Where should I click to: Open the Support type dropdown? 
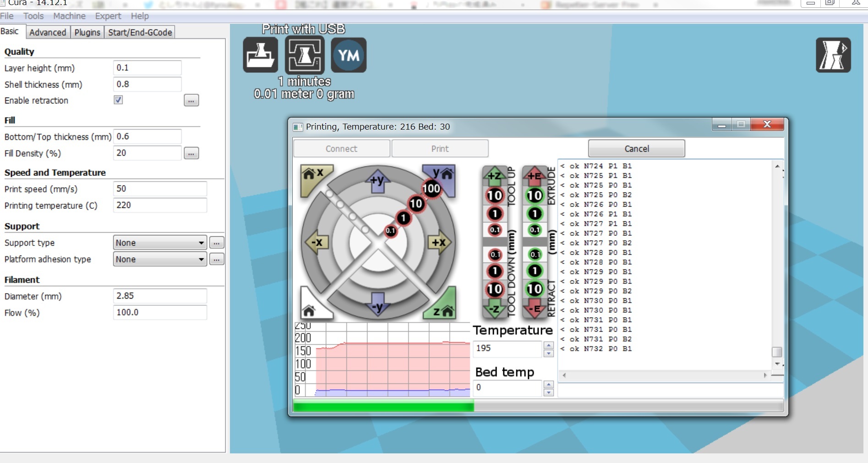[160, 243]
